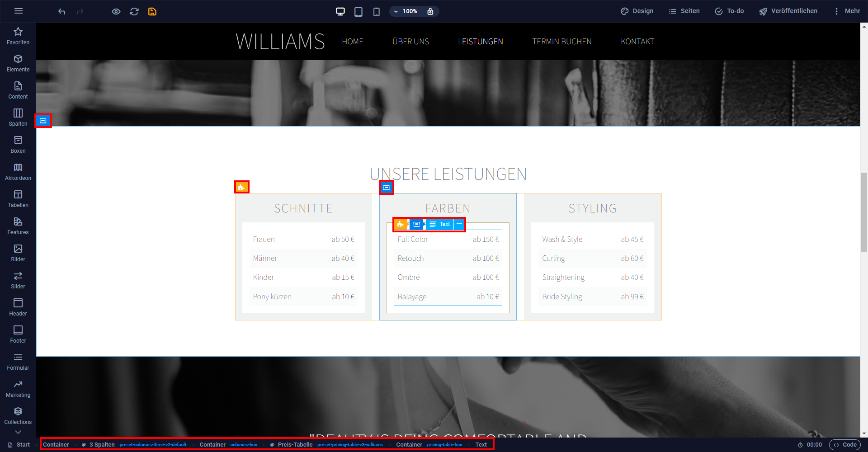Screen dimensions: 868x452
Task: Select Preis-Tabelle in breadcrumb path
Action: [x=295, y=445]
